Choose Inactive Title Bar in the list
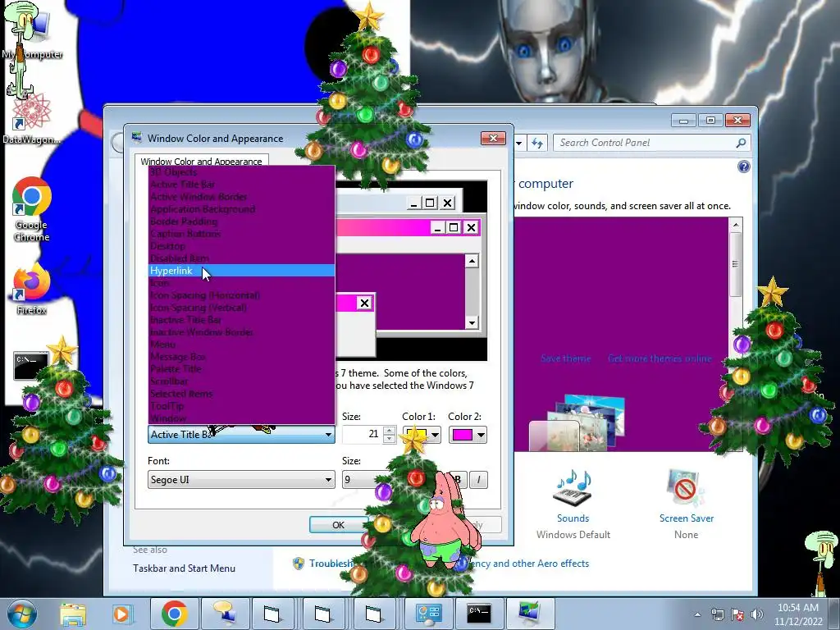 (x=242, y=320)
